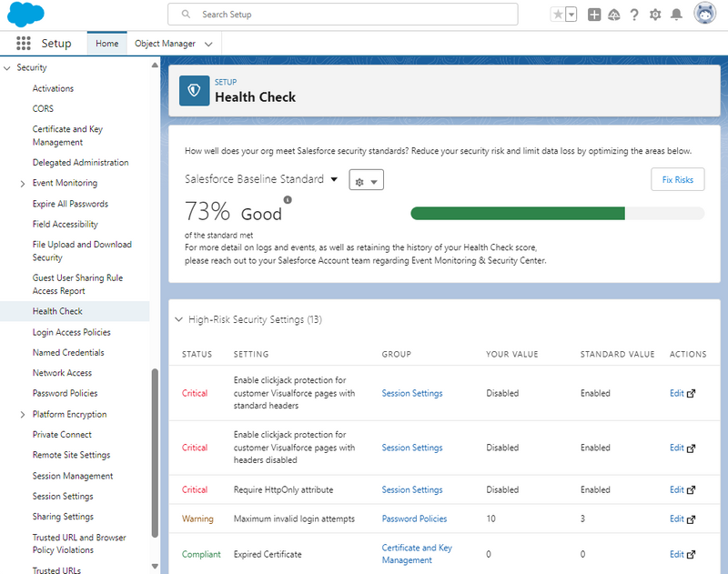Open external edit icon for headers disabled clickjack row
The image size is (728, 574).
[x=691, y=448]
